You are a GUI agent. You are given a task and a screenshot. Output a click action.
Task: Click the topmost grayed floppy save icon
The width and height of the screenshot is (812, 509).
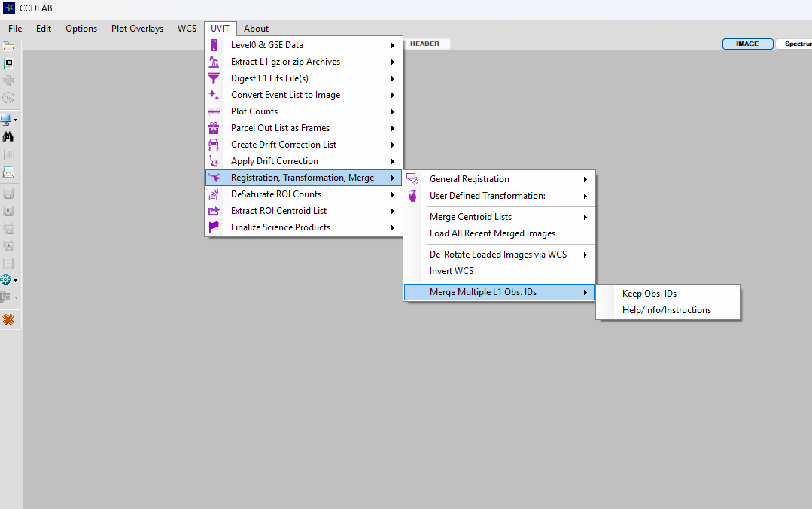coord(8,194)
